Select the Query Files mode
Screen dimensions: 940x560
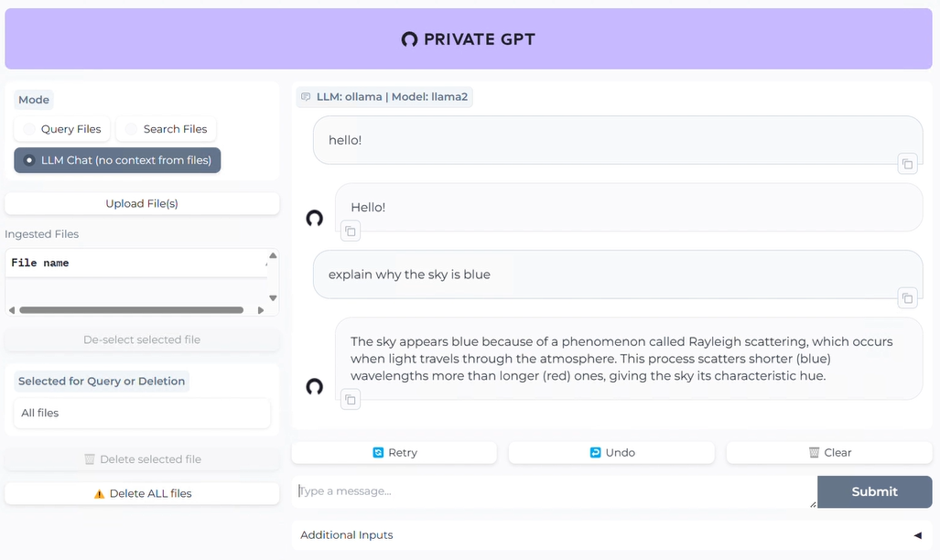(61, 129)
